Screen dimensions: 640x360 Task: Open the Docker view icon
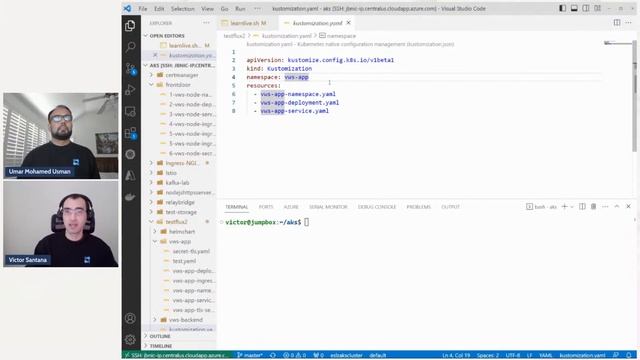[x=130, y=197]
